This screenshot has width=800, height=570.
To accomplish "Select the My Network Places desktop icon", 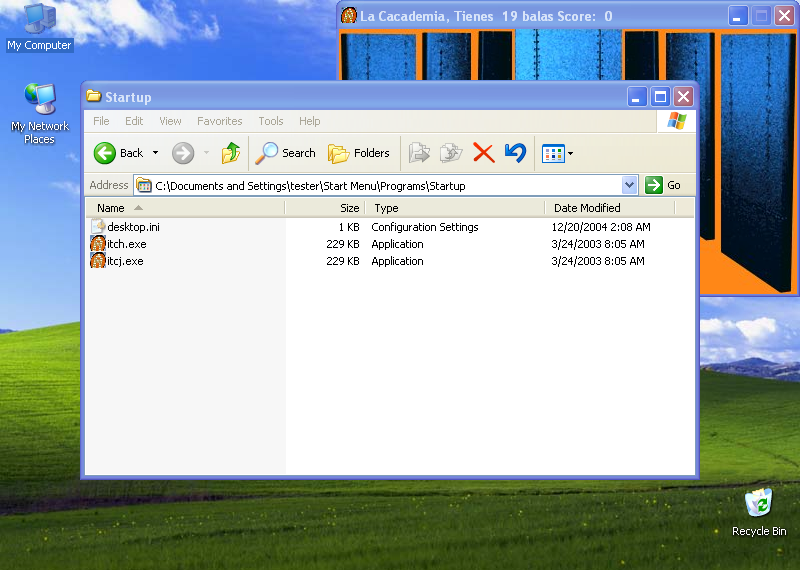I will [39, 113].
